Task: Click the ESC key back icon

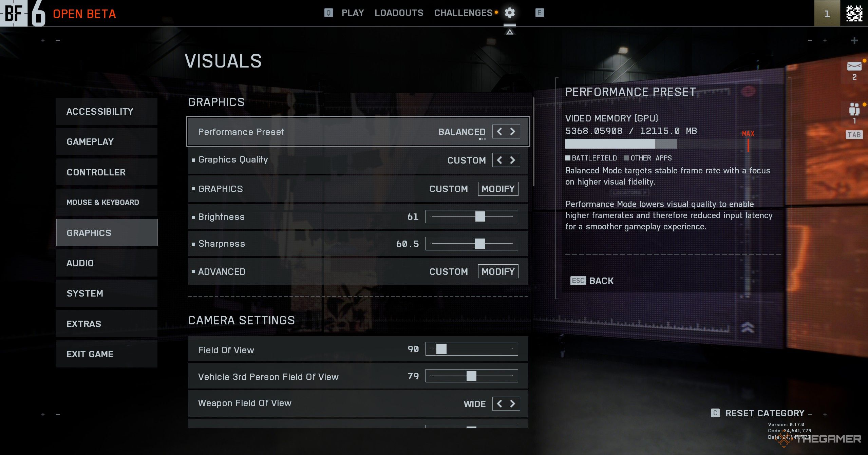Action: click(x=578, y=281)
